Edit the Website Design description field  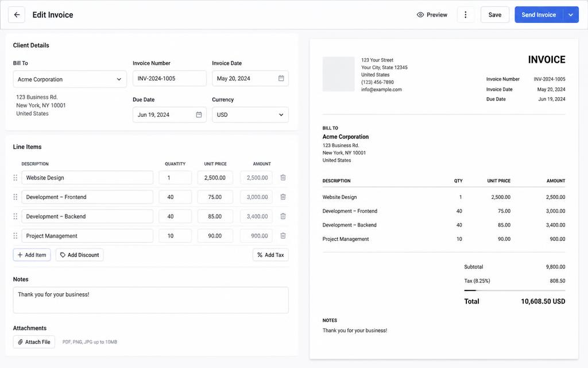click(x=87, y=178)
